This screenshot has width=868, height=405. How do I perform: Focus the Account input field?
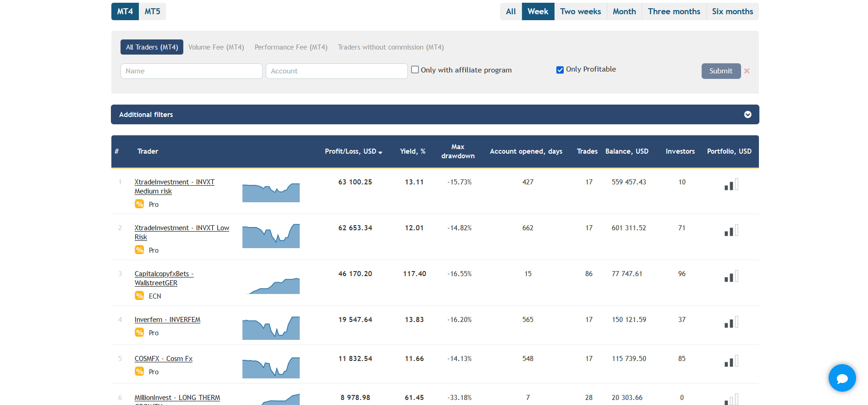[337, 71]
